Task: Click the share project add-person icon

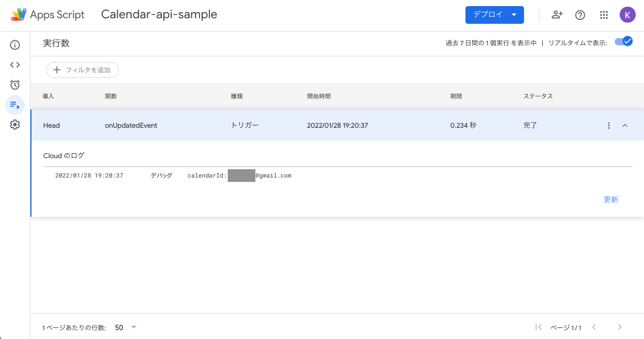Action: 557,15
